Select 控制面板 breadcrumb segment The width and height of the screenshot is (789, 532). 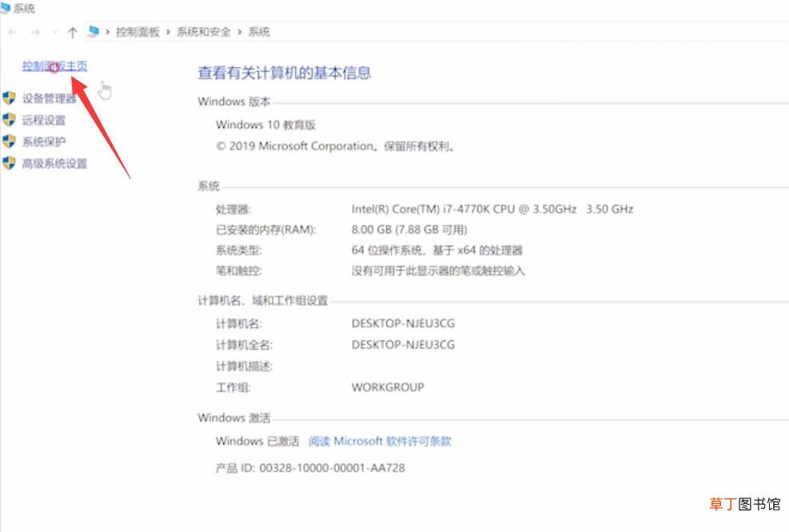(x=137, y=32)
